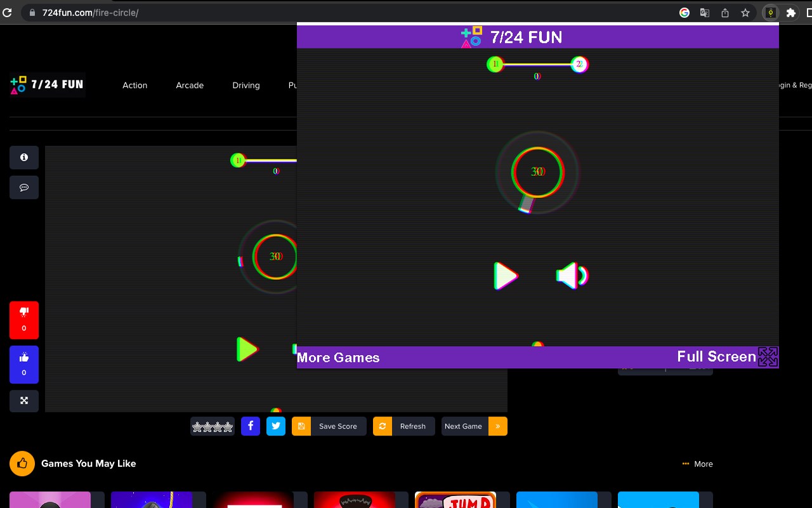Start the game with the play triangle

506,276
